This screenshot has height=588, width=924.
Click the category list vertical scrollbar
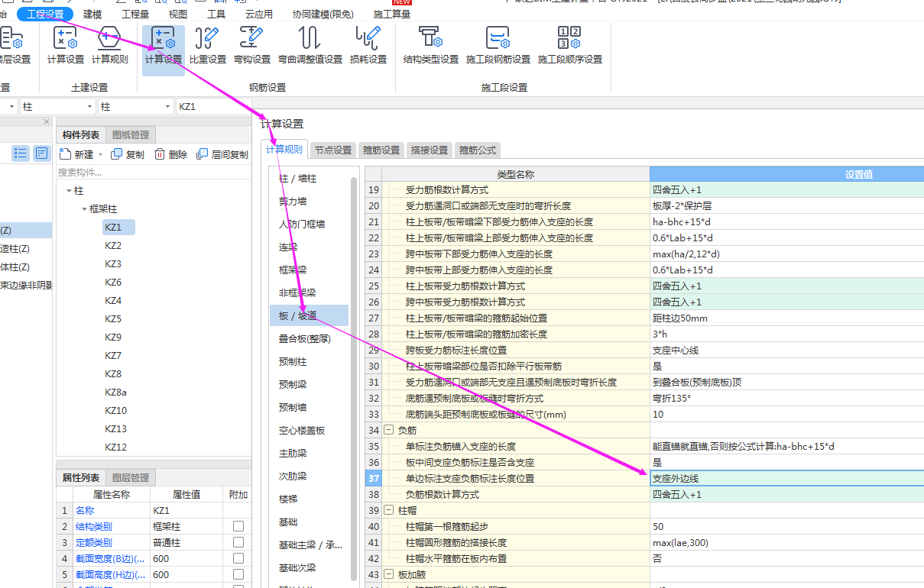354,378
